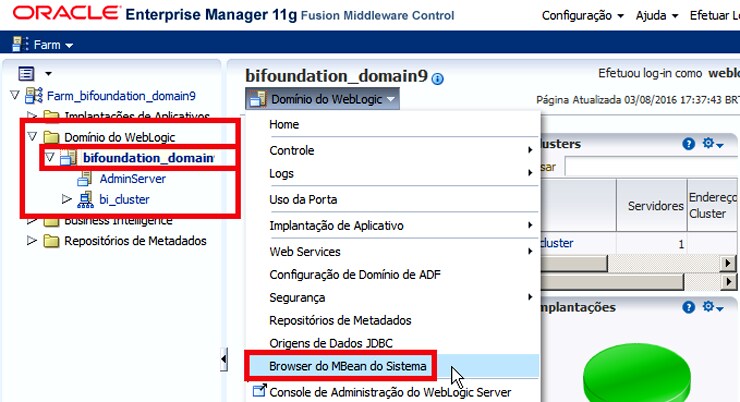Viewport: 740px width, 402px height.
Task: Open the AdminServer tree link
Action: (133, 179)
